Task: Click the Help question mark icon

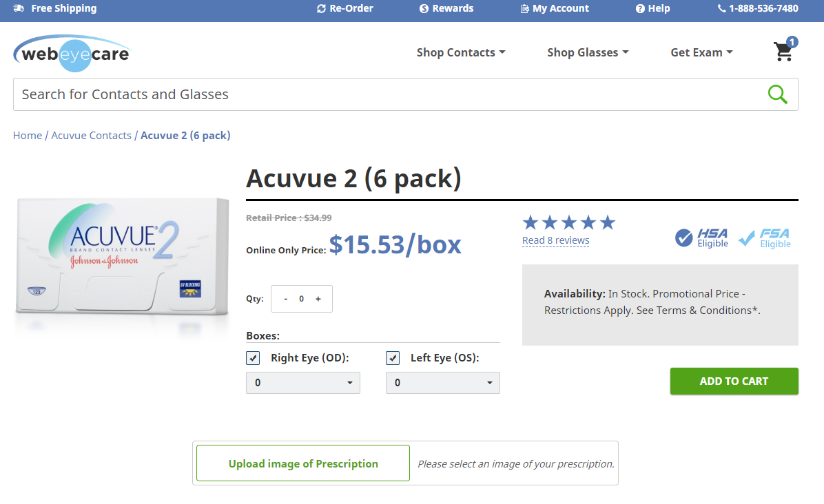Action: tap(640, 8)
